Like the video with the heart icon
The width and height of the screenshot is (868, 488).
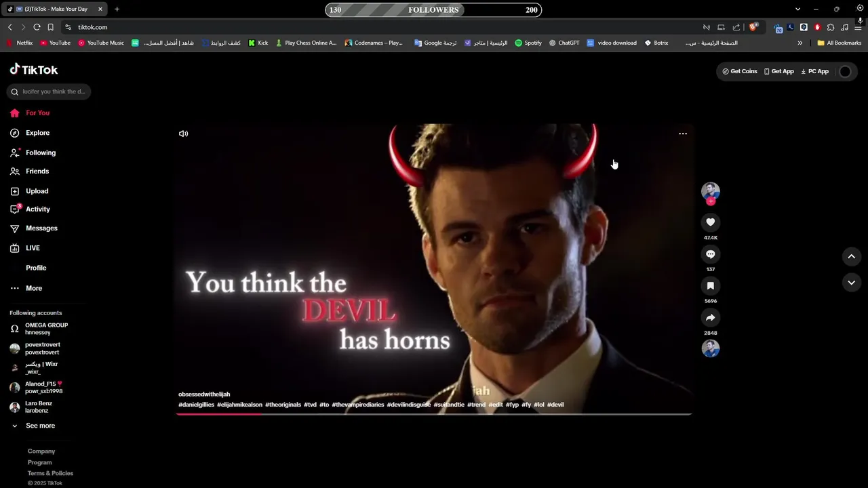[x=711, y=222]
